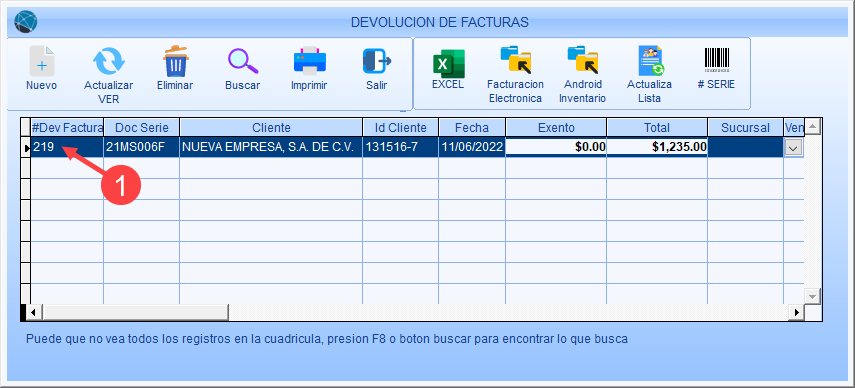Click the Actualiza Lista icon

(650, 60)
